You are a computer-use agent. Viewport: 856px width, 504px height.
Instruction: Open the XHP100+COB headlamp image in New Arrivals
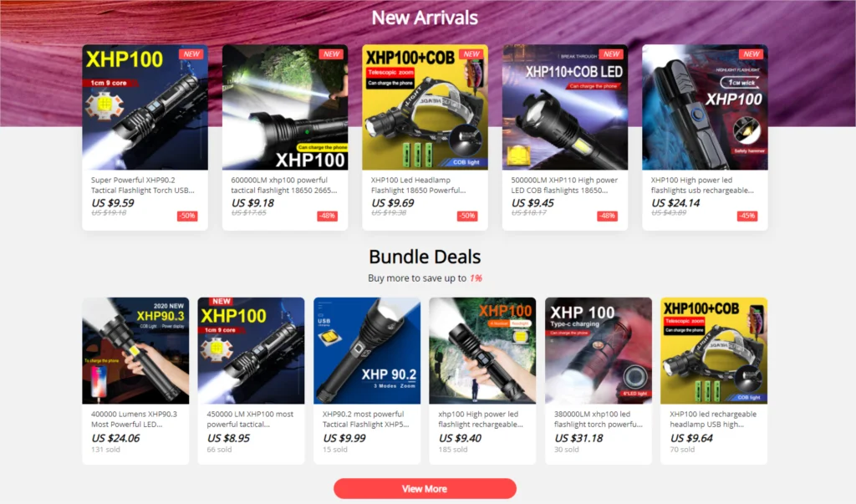[x=425, y=107]
